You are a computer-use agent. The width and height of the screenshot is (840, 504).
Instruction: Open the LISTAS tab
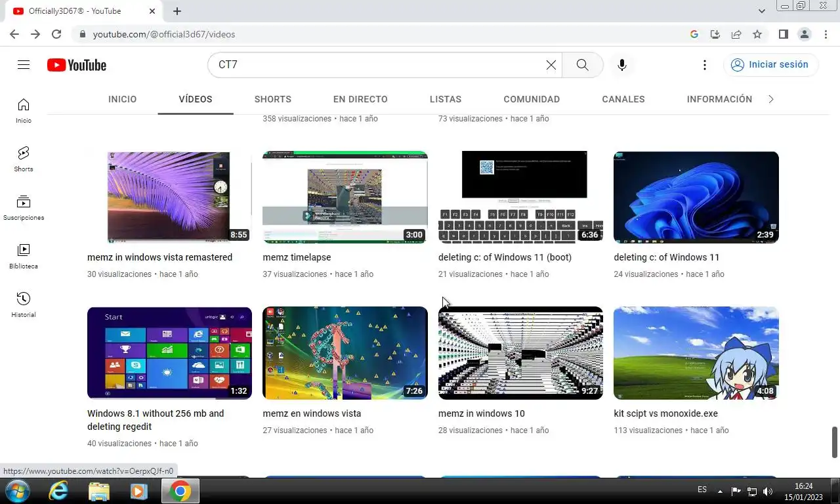pos(446,99)
